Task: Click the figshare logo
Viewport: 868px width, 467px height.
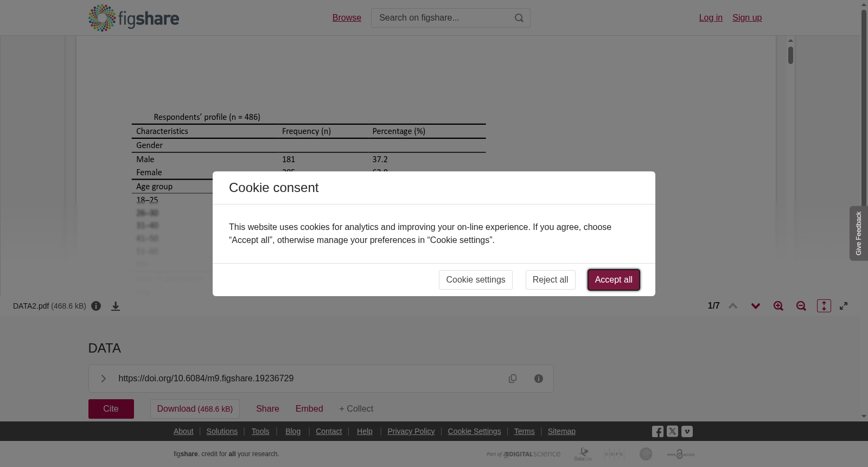Action: coord(133,18)
